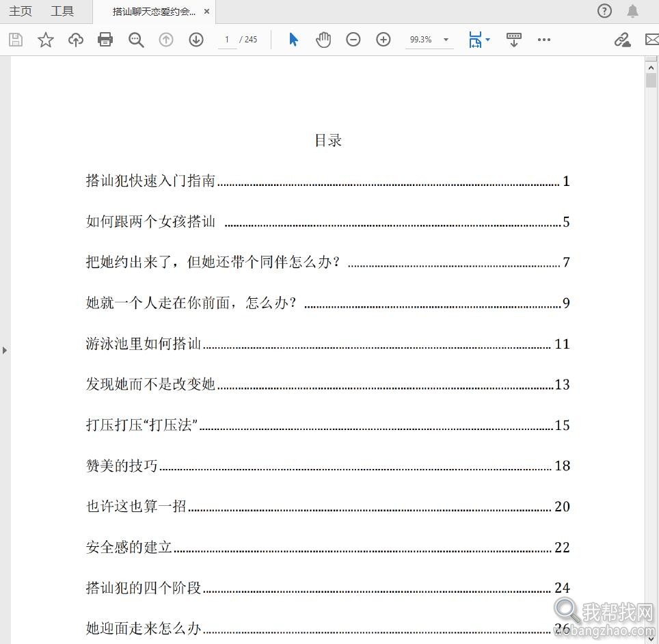Open the notifications bell
This screenshot has width=659, height=644.
pyautogui.click(x=632, y=11)
